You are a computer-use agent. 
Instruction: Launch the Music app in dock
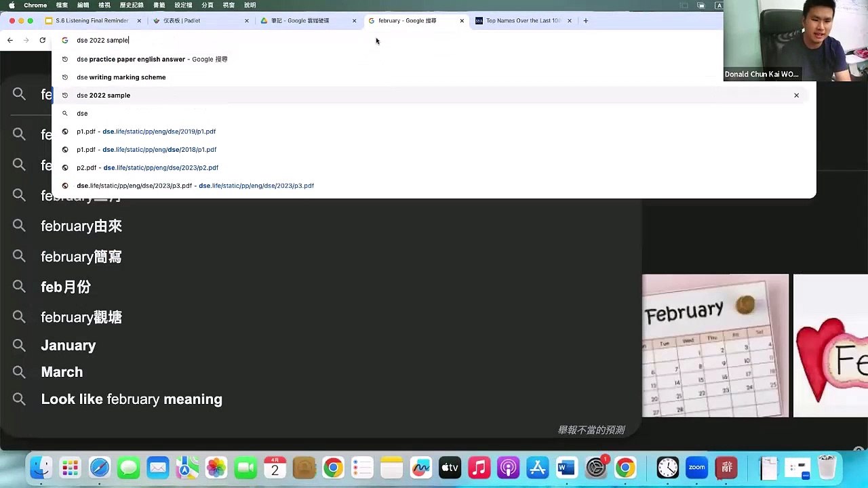[x=479, y=468]
